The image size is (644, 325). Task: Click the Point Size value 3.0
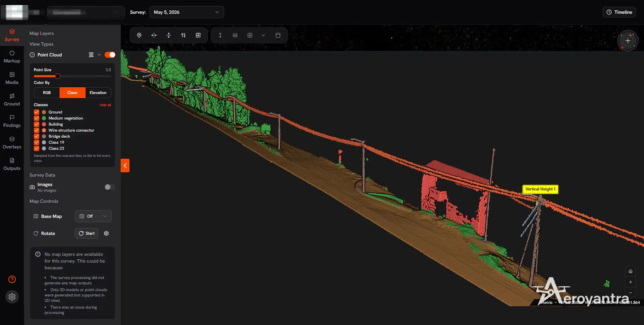(x=108, y=70)
